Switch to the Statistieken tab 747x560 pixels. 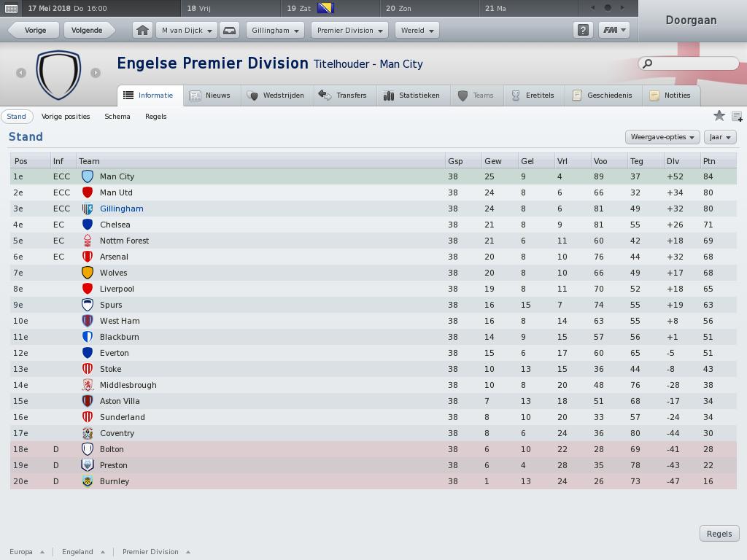coord(411,96)
